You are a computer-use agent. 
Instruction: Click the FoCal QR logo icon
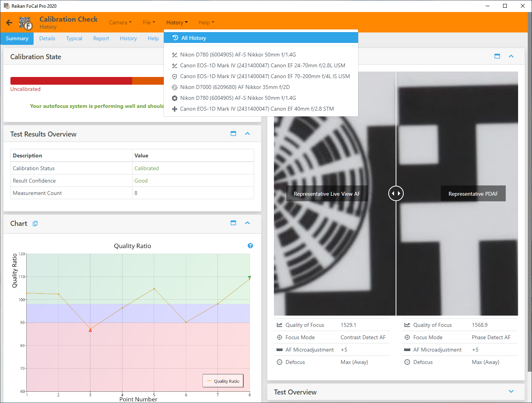click(26, 23)
